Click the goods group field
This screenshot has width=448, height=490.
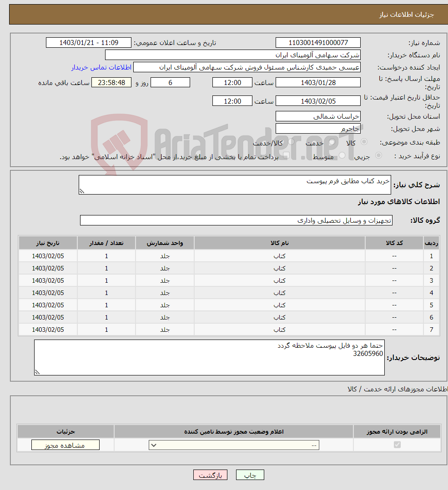pyautogui.click(x=236, y=220)
